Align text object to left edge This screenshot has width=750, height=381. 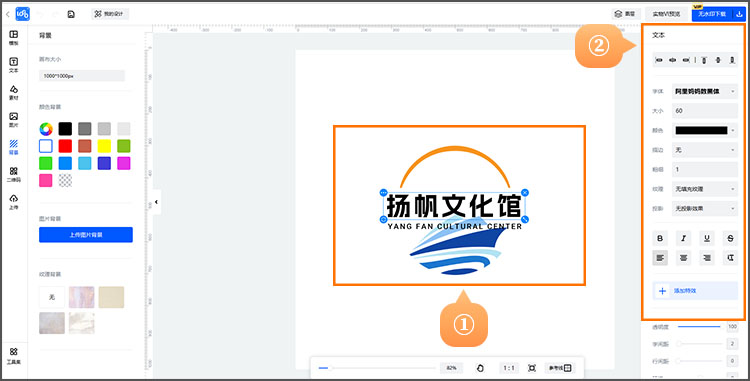(x=659, y=60)
